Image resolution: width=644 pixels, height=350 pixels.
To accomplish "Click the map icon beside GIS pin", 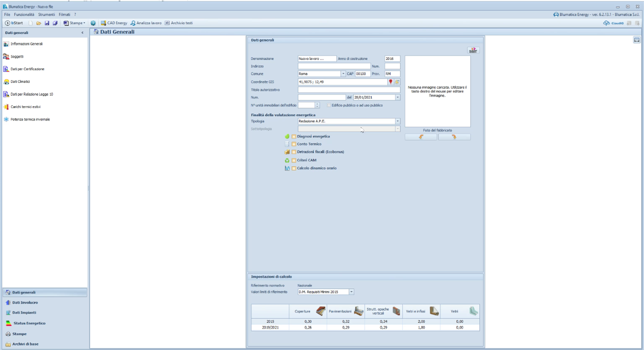I will click(x=397, y=82).
